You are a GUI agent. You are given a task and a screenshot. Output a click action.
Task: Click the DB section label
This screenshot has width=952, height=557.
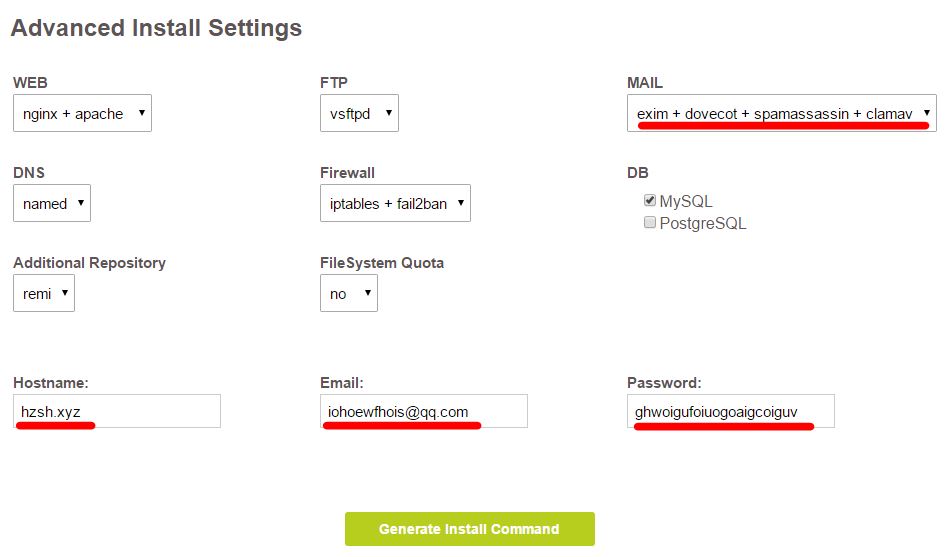(x=638, y=173)
